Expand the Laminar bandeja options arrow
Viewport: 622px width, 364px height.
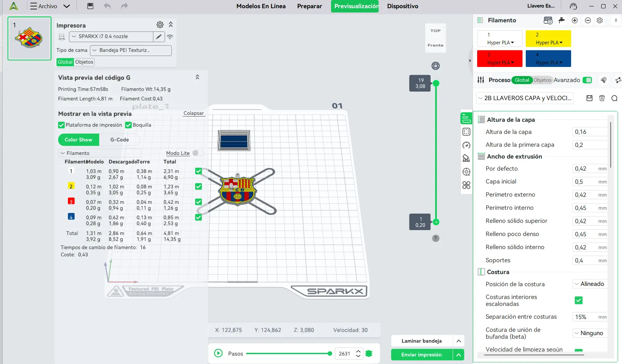pos(459,341)
